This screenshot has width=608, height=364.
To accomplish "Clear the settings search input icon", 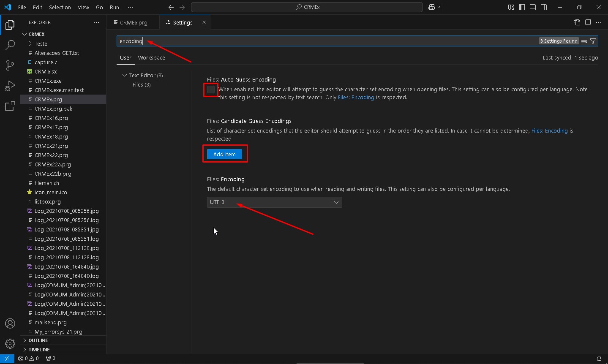I will 584,41.
